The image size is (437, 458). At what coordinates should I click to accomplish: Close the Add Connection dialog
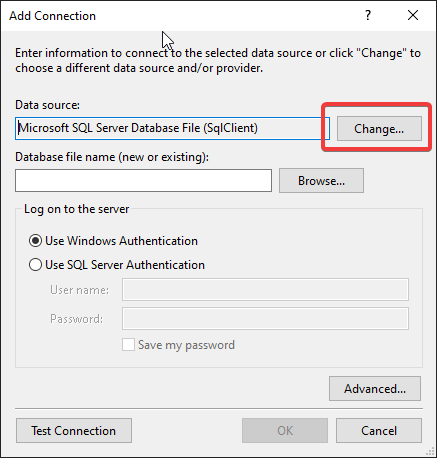coord(413,15)
